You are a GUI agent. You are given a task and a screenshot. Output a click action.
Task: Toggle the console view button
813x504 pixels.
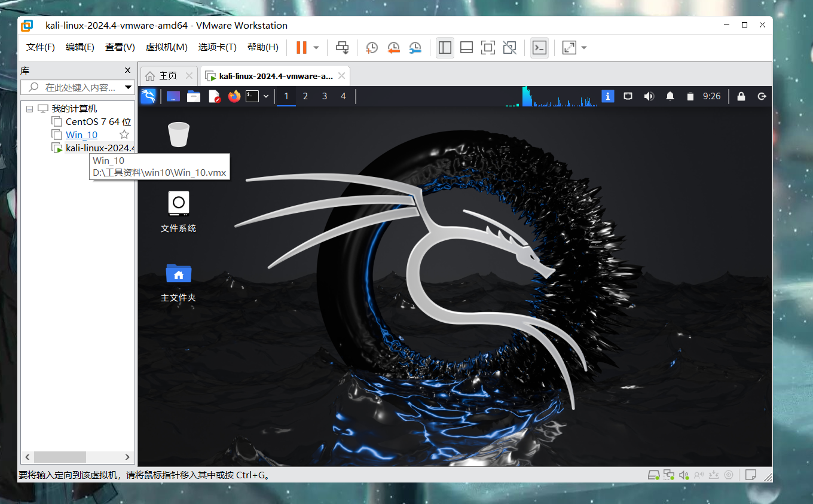[x=539, y=48]
